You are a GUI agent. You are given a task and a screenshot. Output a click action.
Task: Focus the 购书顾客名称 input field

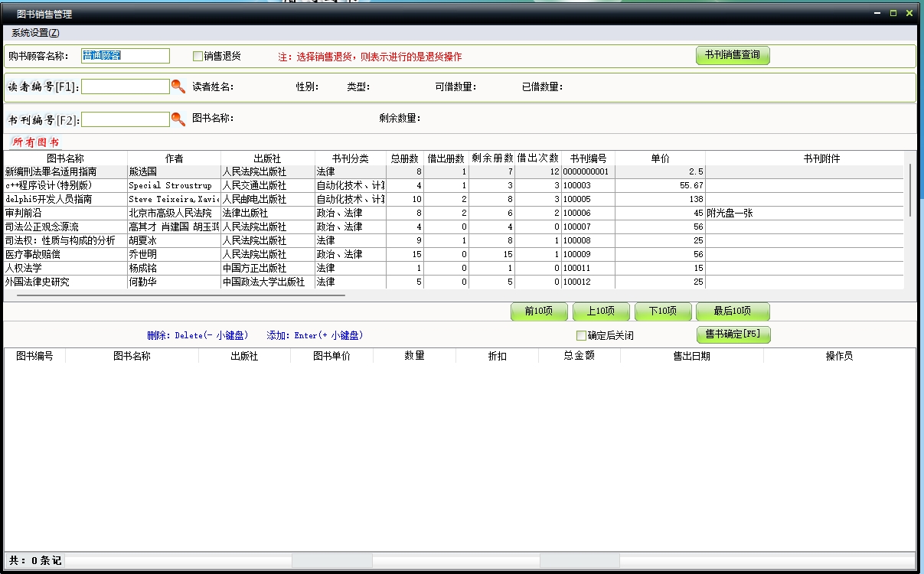tap(126, 56)
